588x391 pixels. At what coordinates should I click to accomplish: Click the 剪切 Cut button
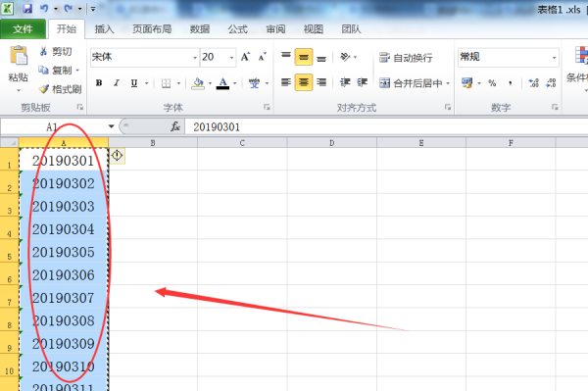click(x=56, y=51)
